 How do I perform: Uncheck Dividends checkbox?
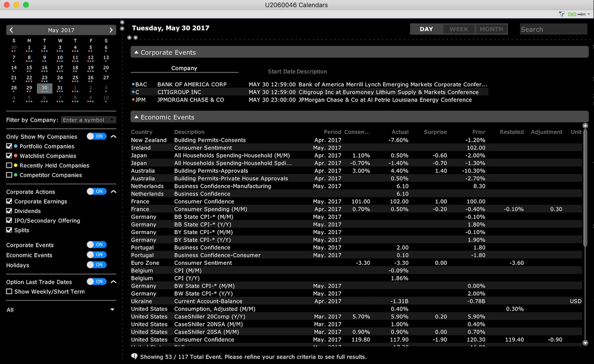(x=9, y=211)
